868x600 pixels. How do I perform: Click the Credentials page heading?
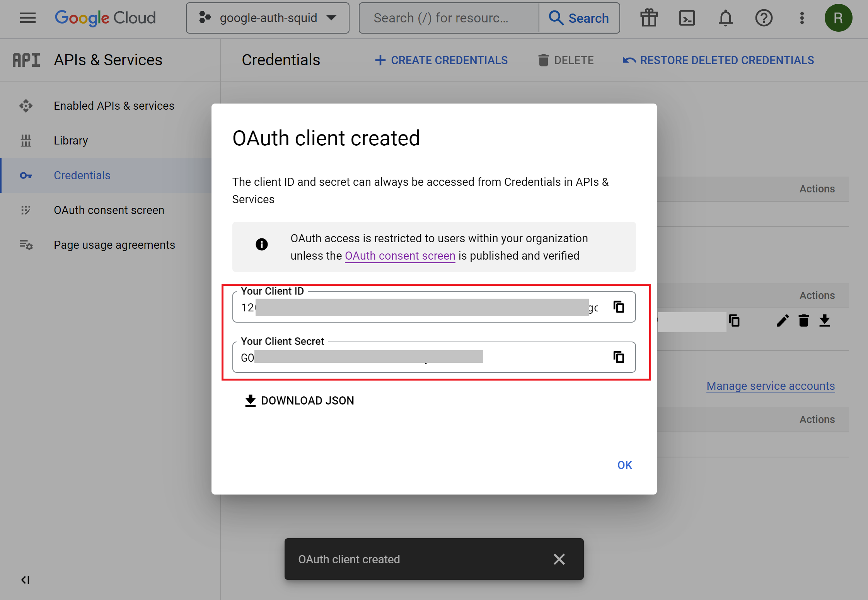click(281, 60)
